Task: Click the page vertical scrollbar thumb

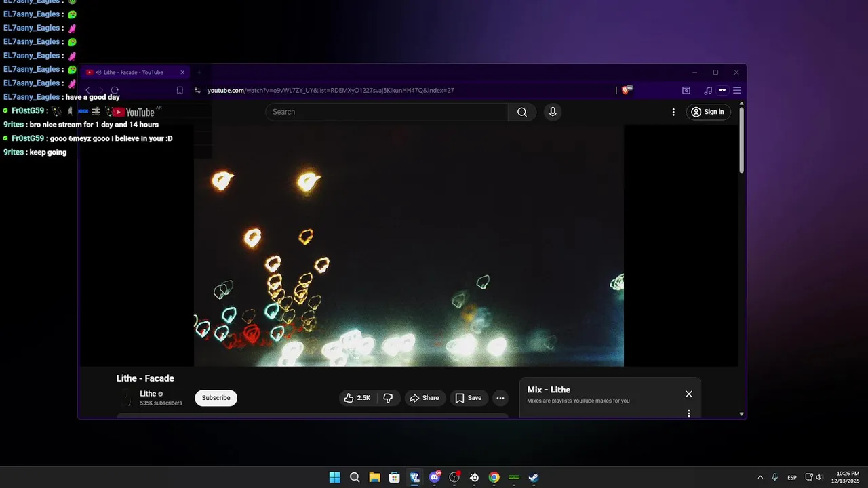Action: [x=742, y=140]
